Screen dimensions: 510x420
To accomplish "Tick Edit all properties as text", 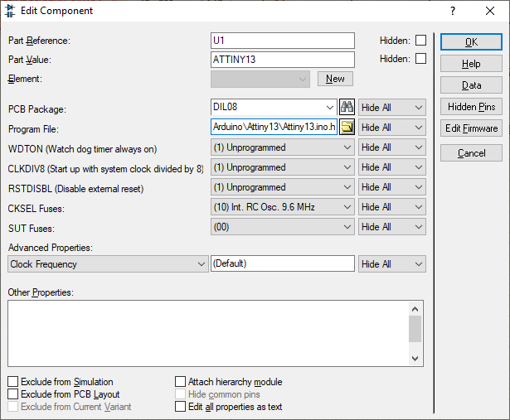I will (181, 407).
